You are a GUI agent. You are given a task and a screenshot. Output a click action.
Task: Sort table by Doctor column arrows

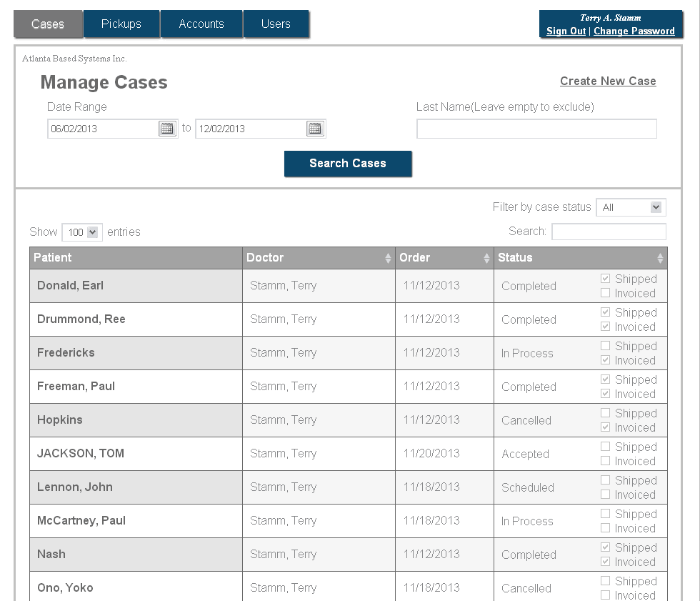(388, 258)
